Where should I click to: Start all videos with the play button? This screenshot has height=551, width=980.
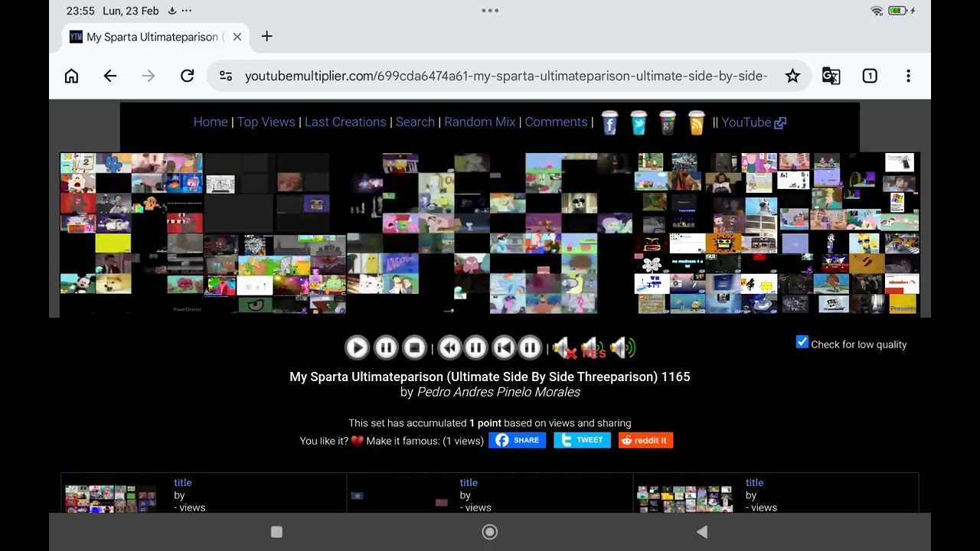coord(357,348)
